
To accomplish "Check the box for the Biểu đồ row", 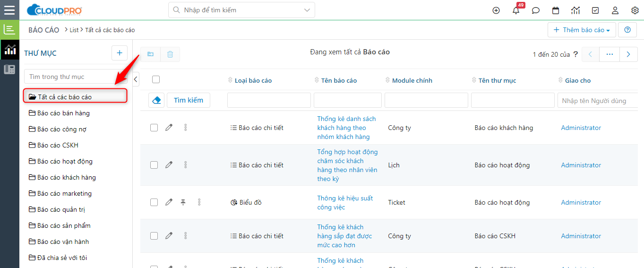I will pyautogui.click(x=154, y=202).
